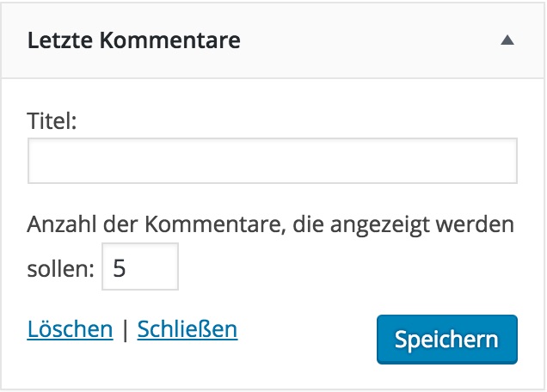Click the Schließen link
The image size is (547, 392).
[187, 329]
